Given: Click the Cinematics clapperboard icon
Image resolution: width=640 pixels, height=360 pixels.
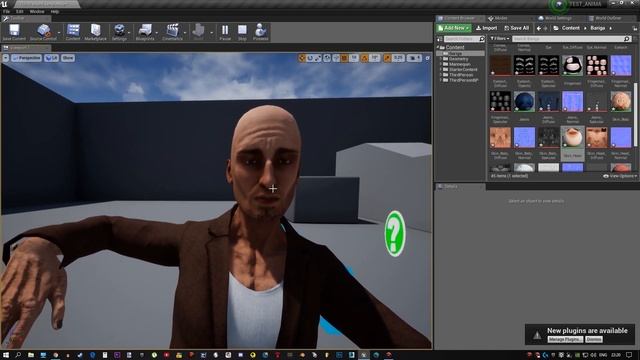Looking at the screenshot, I should coord(172,31).
